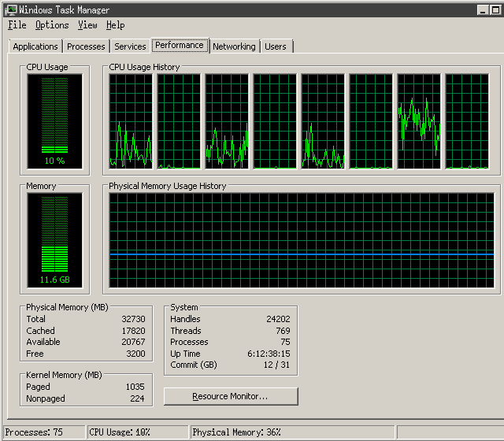Click the Kernel Memory (MB) group label
Viewport: 504px width, 441px height.
[64, 375]
